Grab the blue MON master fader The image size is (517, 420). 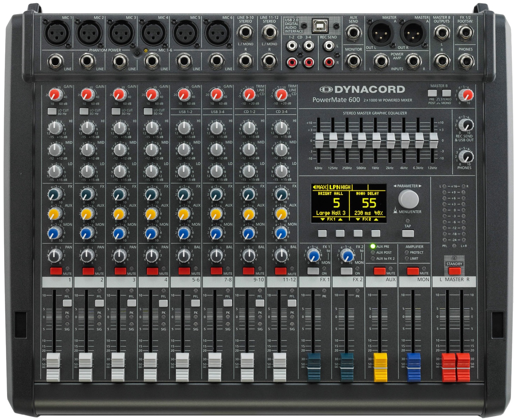414,367
